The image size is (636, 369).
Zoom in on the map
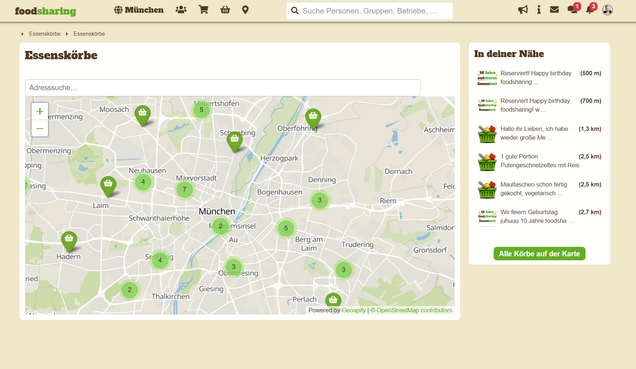coord(40,111)
